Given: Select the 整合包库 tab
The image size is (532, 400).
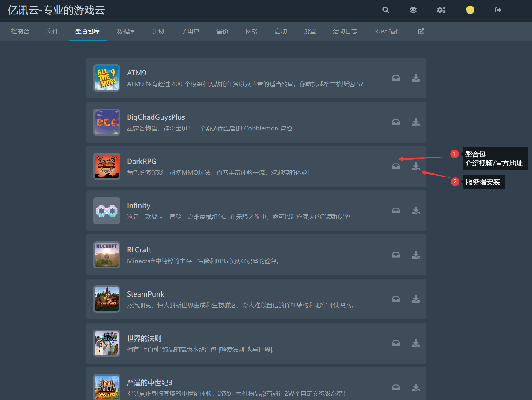Looking at the screenshot, I should pyautogui.click(x=88, y=31).
